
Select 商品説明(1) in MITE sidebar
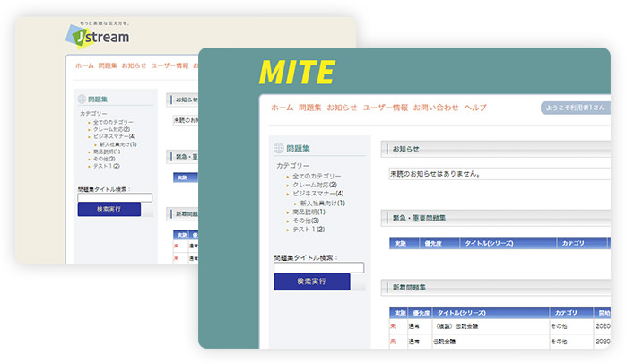click(309, 212)
